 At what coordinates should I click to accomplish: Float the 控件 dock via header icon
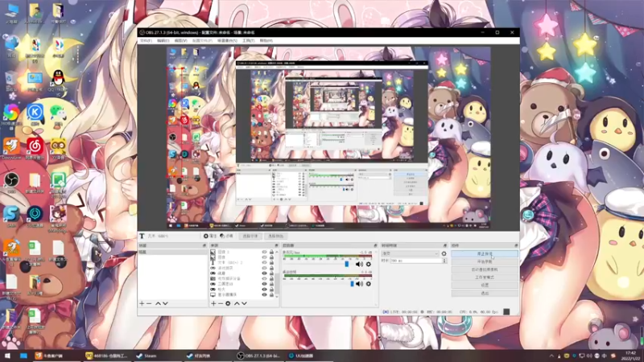[x=516, y=245]
